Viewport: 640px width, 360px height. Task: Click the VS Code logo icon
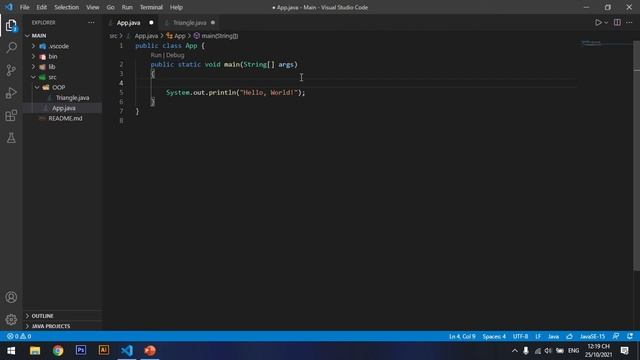click(9, 7)
